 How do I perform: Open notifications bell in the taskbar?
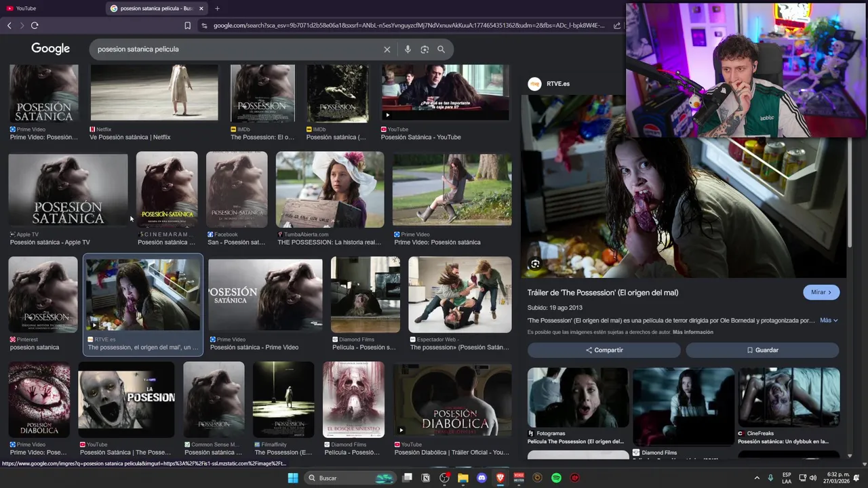click(857, 478)
